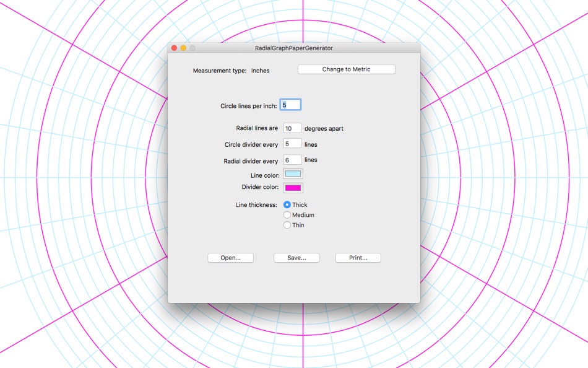Click the RadialGraphPaperGenerator window title
588x368 pixels.
[293, 48]
